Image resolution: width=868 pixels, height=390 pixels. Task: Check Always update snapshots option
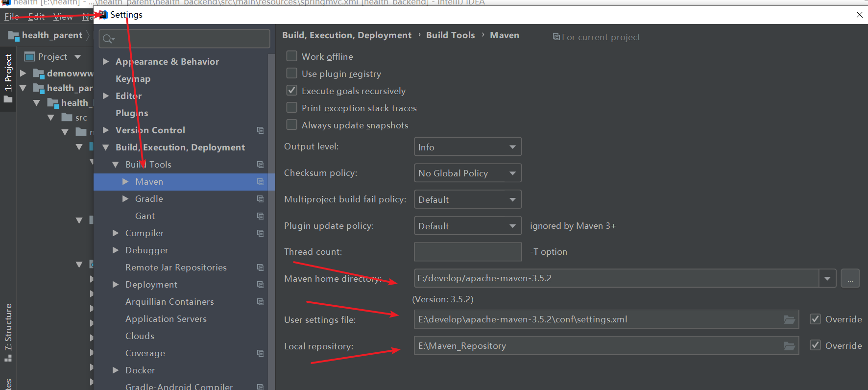point(291,125)
